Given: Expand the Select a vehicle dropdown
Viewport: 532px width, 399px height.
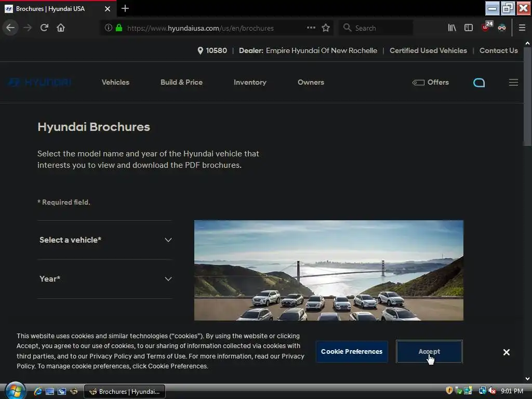Looking at the screenshot, I should 105,240.
